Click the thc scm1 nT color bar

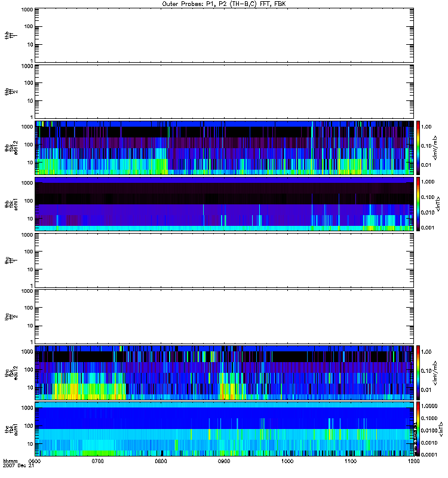coord(419,428)
